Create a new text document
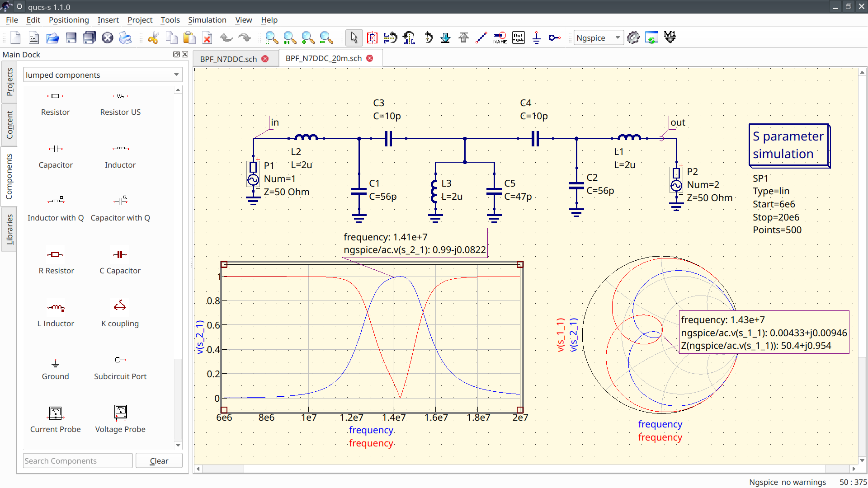Image resolution: width=868 pixels, height=488 pixels. (34, 38)
